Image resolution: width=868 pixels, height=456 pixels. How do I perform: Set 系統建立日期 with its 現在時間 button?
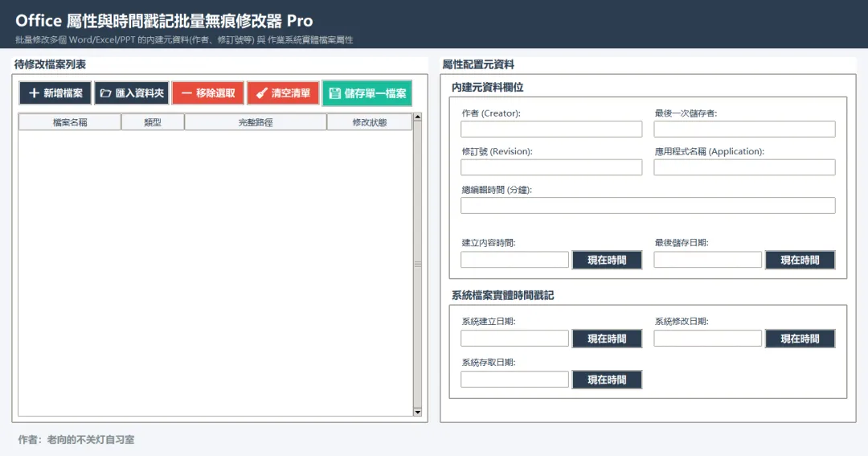tap(608, 339)
